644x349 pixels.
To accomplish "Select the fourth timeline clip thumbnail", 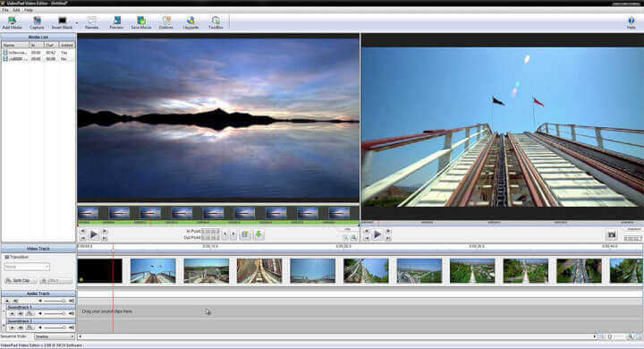I will (259, 270).
